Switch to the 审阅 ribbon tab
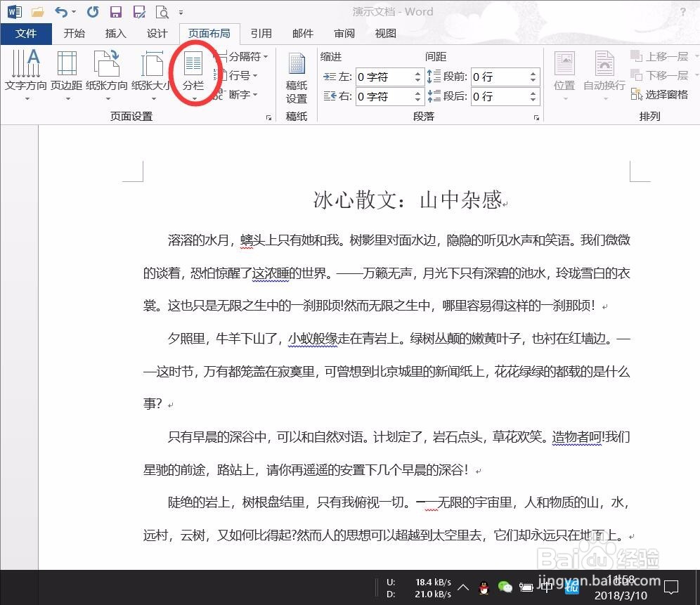700x605 pixels. point(344,33)
